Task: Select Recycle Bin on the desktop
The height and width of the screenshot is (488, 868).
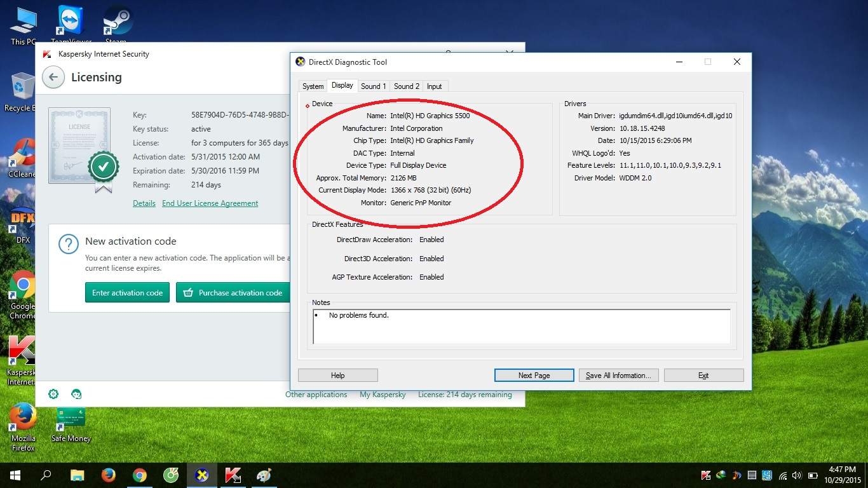Action: point(22,92)
